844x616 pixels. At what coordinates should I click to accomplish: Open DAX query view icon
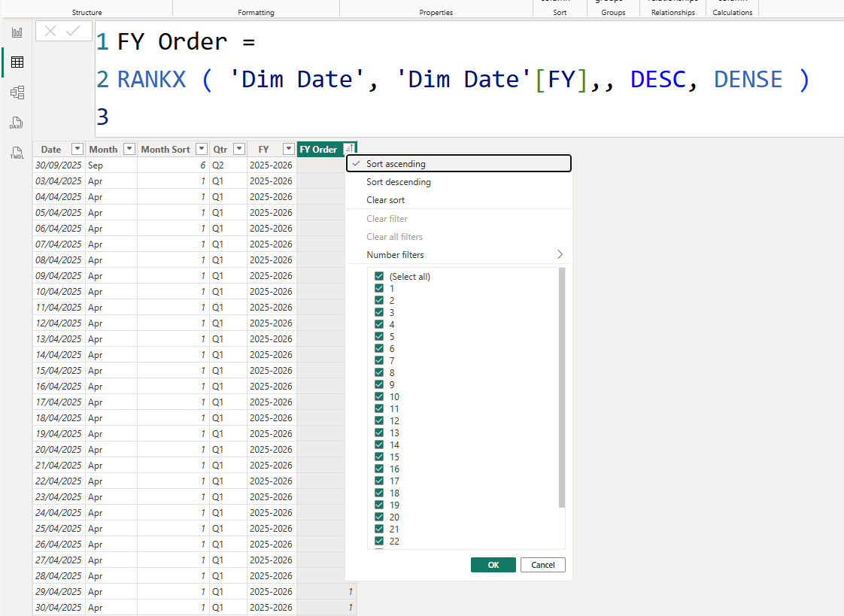(17, 123)
